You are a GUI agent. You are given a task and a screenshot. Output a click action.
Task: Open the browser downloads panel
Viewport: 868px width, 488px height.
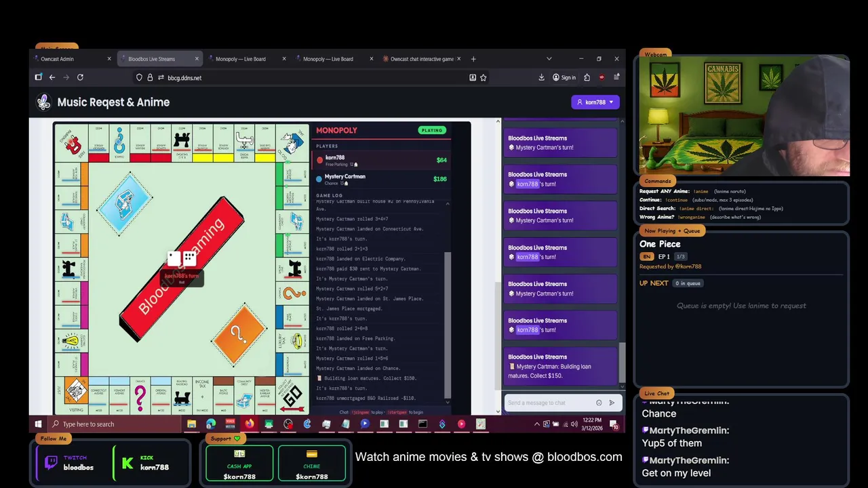tap(542, 77)
